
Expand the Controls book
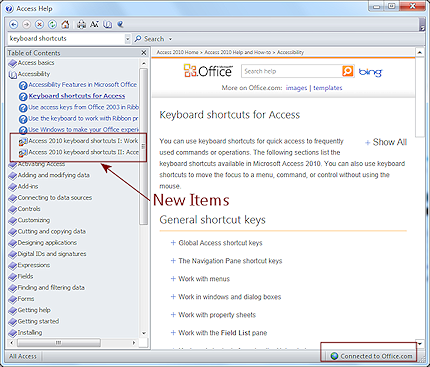click(24, 209)
